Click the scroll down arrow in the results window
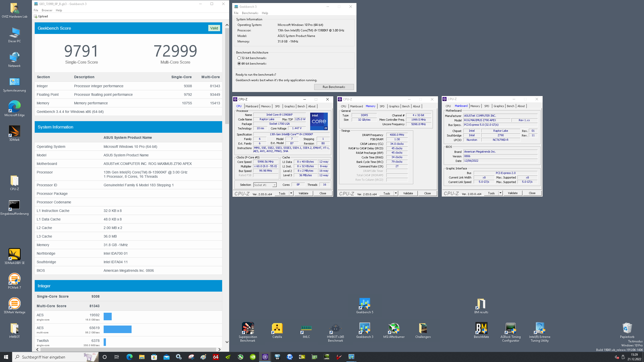The image size is (644, 362). [x=227, y=342]
